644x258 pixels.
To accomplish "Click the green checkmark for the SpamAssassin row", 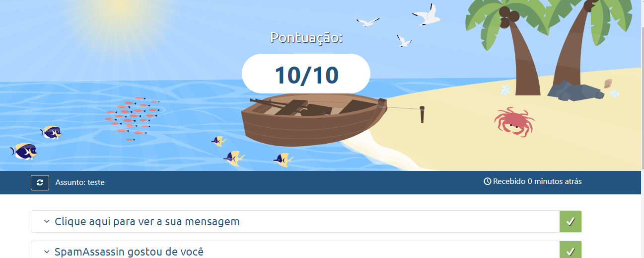I will tap(571, 250).
